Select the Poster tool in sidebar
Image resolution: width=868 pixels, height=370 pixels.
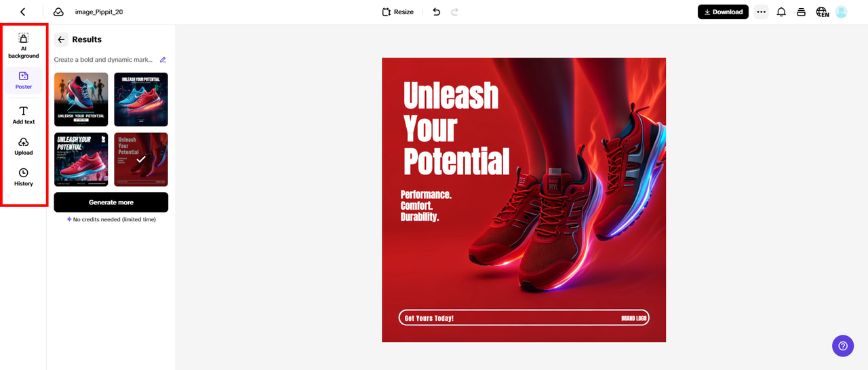[24, 80]
